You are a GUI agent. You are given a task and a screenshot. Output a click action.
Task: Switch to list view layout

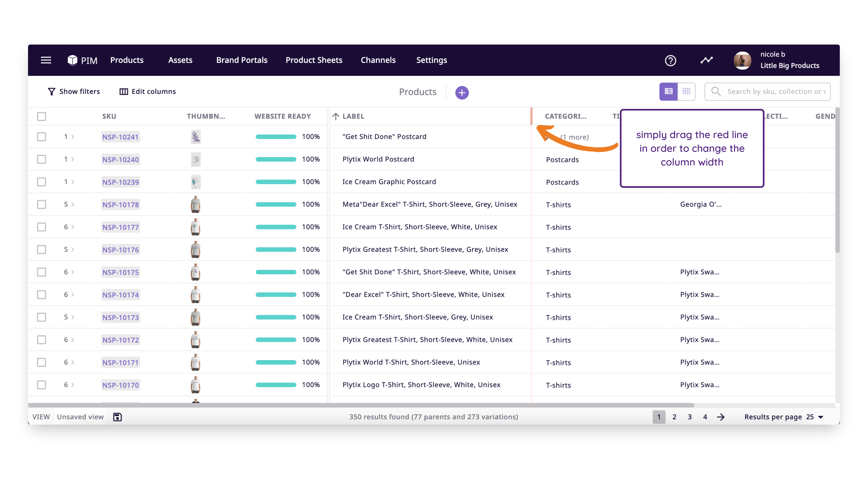(x=668, y=91)
